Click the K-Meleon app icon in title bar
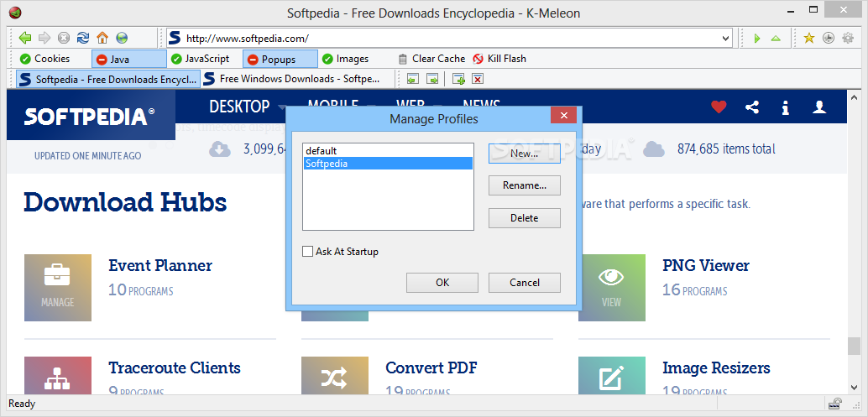 pyautogui.click(x=15, y=13)
